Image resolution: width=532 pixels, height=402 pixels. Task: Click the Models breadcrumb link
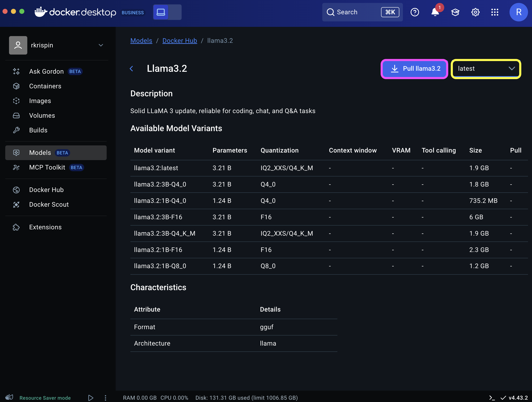point(141,41)
